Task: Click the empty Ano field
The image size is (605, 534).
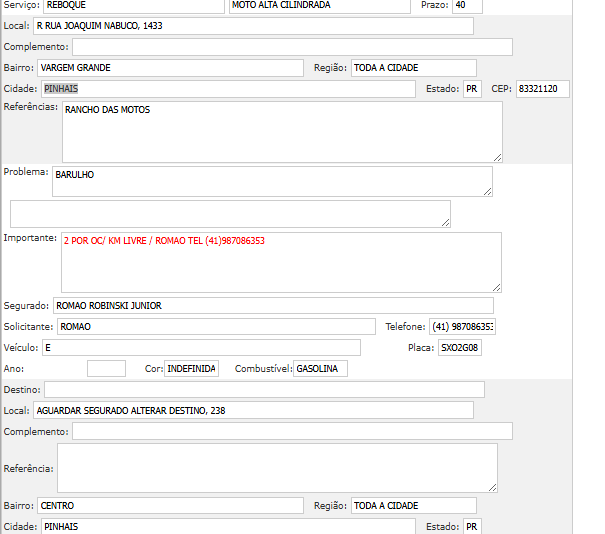Action: (106, 369)
